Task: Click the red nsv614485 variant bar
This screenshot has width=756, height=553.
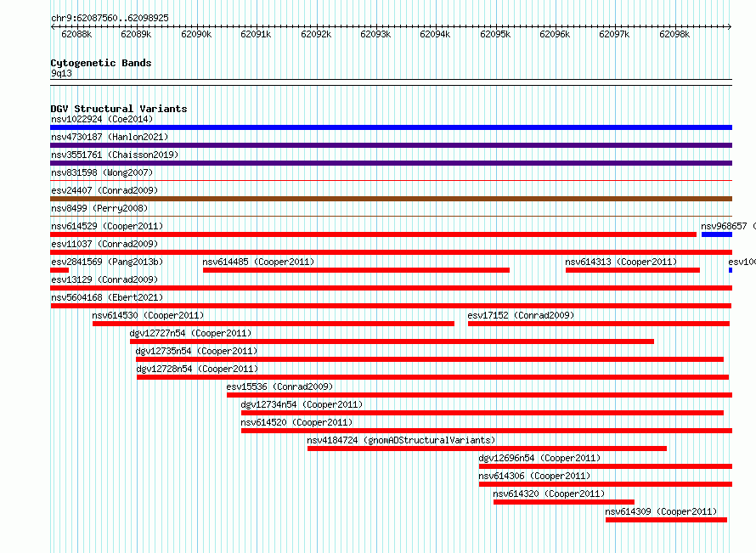Action: [x=356, y=270]
